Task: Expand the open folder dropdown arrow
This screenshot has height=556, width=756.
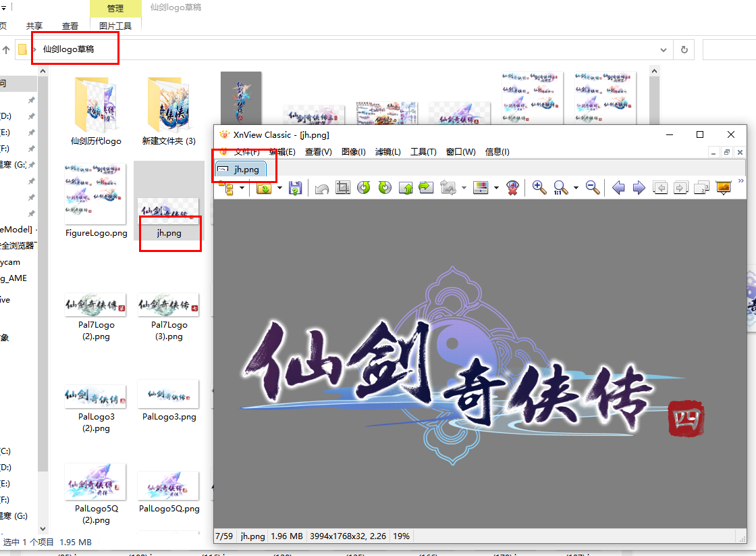Action: click(279, 188)
